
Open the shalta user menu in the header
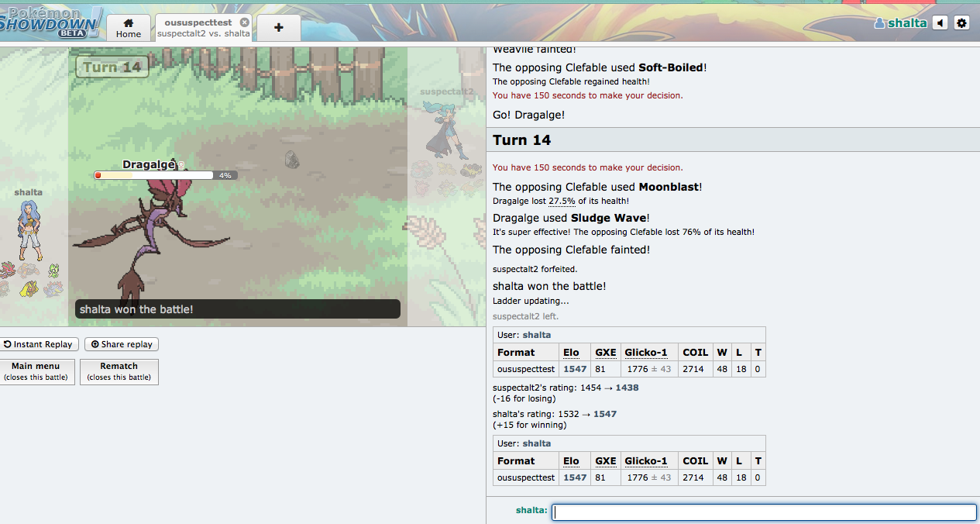pyautogui.click(x=900, y=22)
